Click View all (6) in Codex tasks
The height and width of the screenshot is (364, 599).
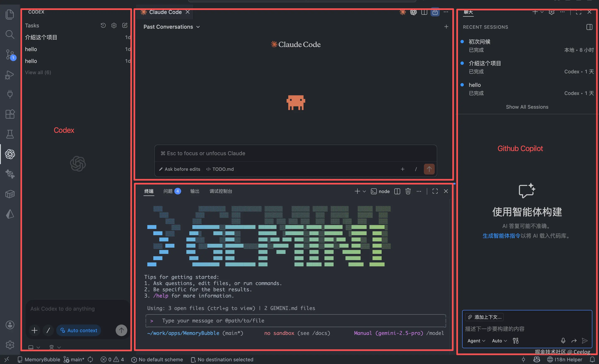click(38, 72)
